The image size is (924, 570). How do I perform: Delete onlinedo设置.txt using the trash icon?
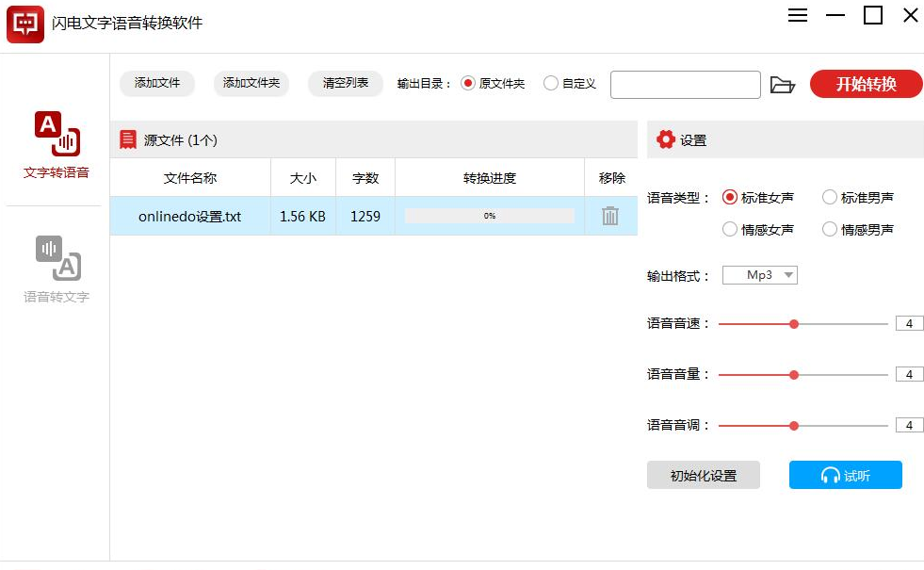click(x=610, y=216)
